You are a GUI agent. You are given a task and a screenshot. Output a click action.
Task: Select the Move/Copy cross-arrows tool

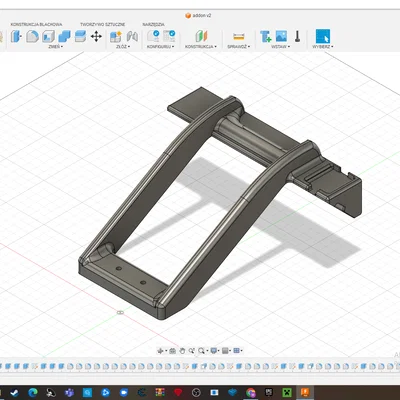[x=96, y=36]
